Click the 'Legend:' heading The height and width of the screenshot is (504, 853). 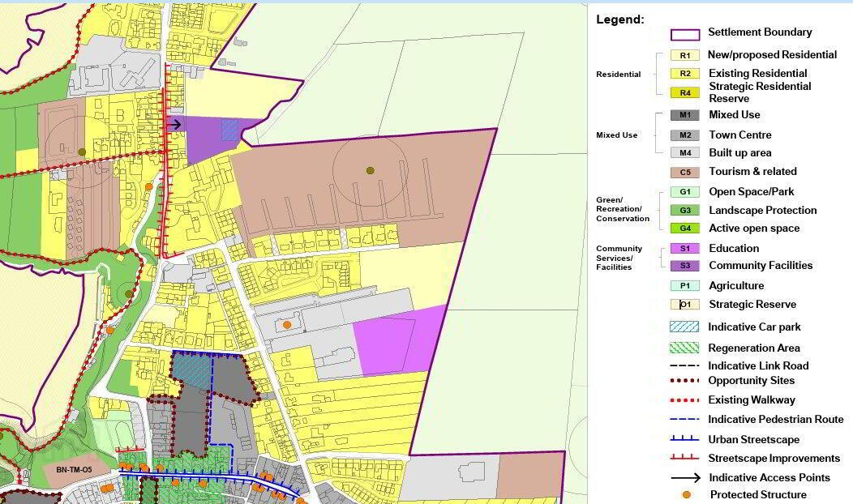[x=620, y=19]
